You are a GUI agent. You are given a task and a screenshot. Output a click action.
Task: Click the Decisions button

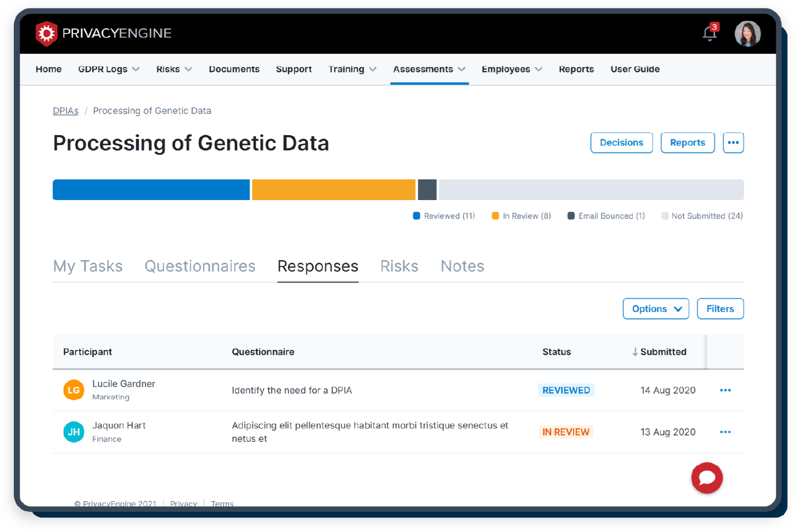621,143
